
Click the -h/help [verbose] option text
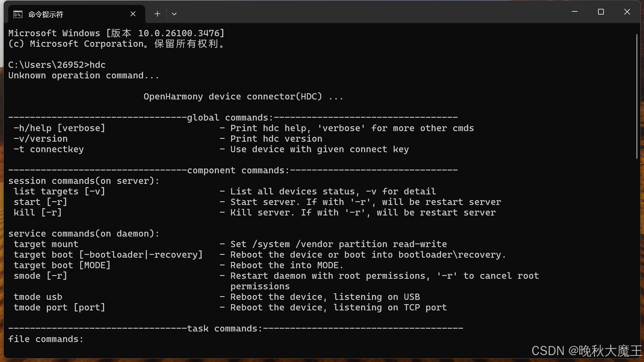(59, 128)
